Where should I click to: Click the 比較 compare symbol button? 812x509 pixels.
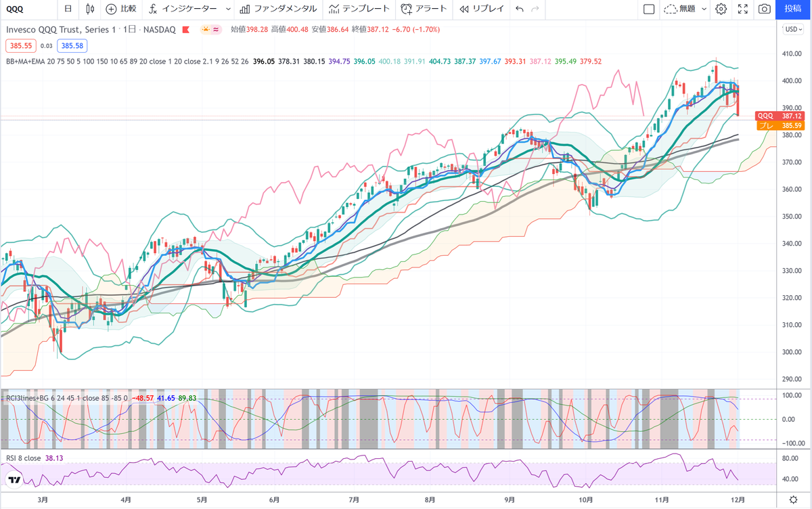click(121, 9)
